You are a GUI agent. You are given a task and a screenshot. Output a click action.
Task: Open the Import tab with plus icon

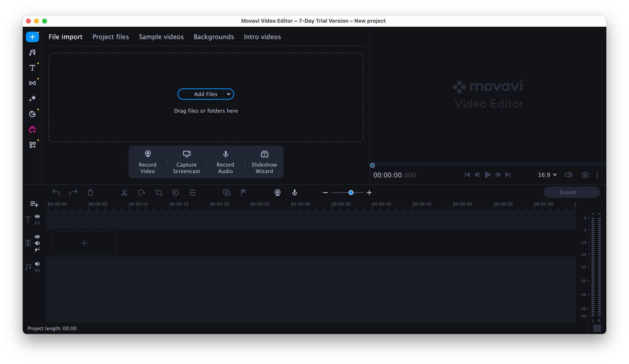(32, 37)
